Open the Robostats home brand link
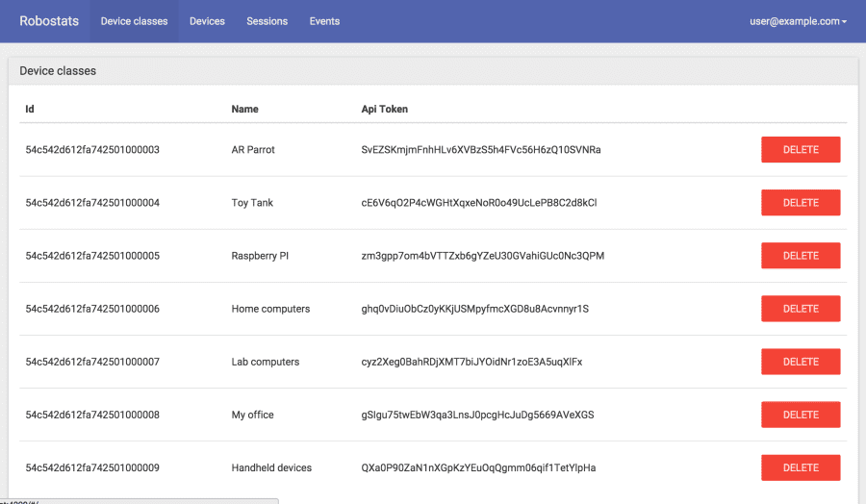 click(x=49, y=21)
